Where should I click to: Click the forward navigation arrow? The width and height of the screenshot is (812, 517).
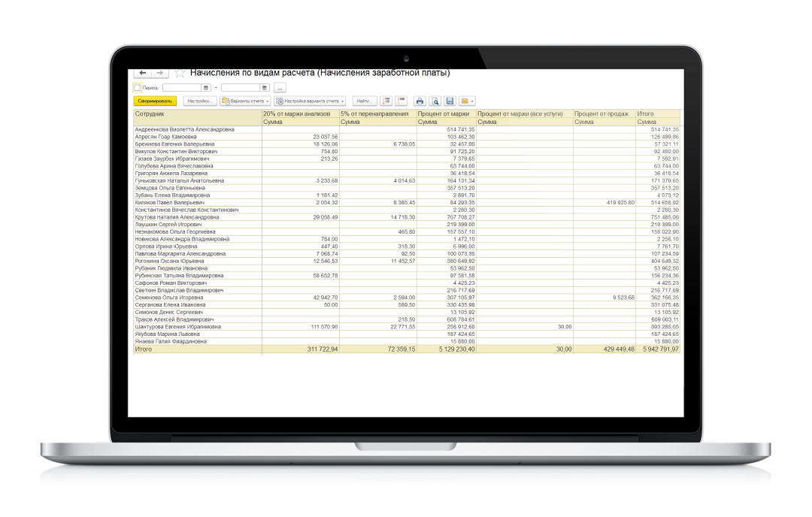(x=160, y=73)
